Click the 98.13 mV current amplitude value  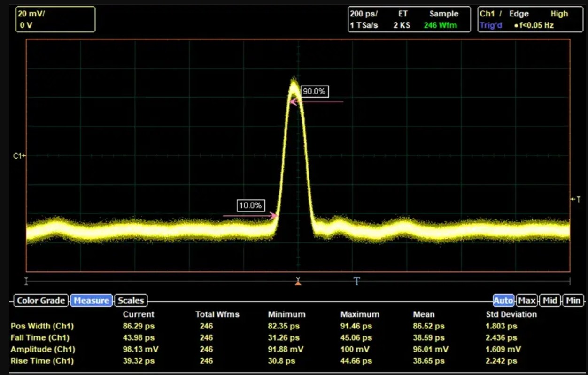pos(140,350)
